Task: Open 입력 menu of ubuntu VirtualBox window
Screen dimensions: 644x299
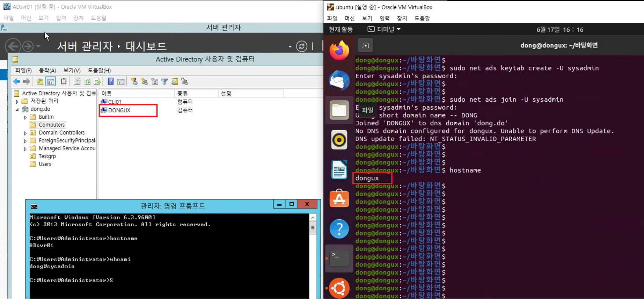Action: (385, 18)
